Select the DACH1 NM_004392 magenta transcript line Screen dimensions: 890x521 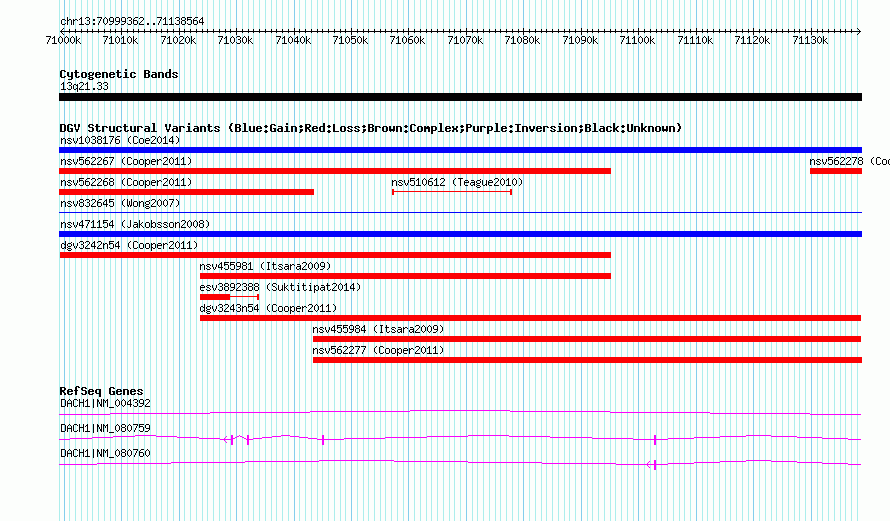click(x=460, y=413)
